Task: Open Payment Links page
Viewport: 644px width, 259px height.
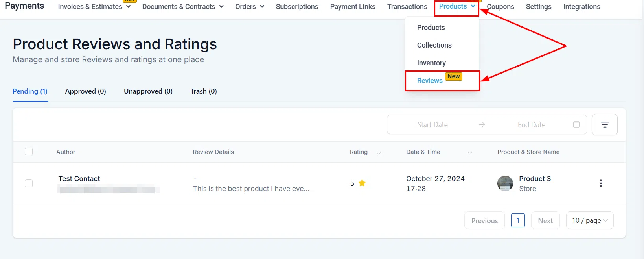Action: pos(353,7)
